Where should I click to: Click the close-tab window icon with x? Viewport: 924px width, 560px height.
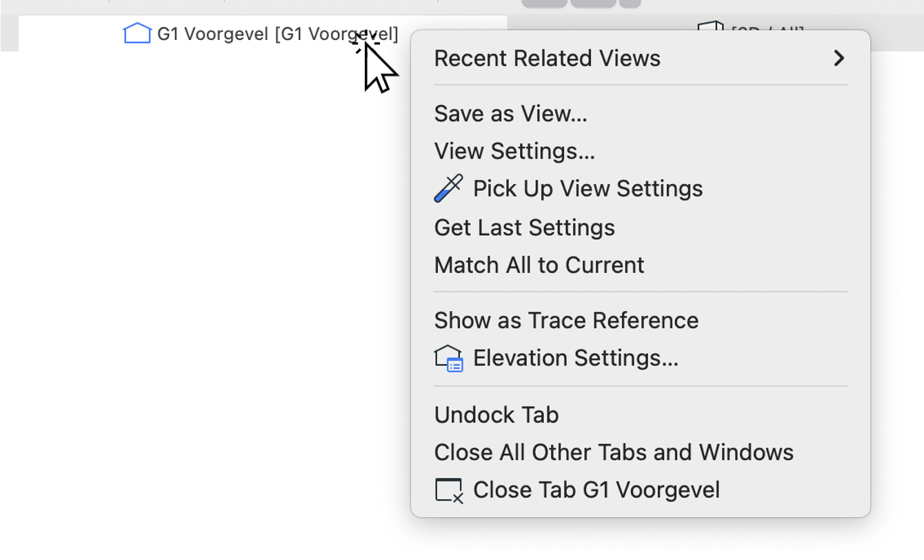pos(449,490)
